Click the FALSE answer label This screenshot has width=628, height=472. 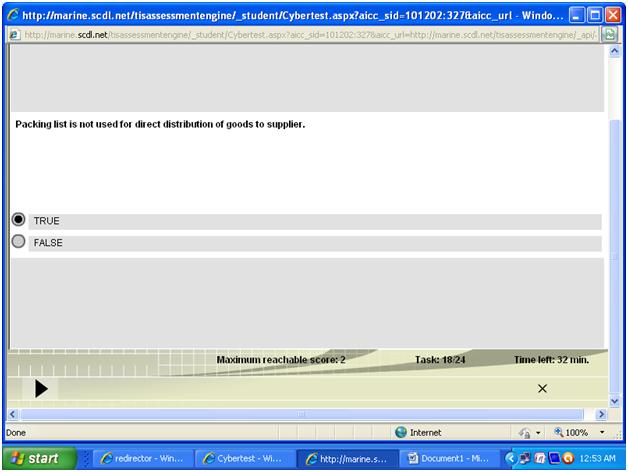tap(48, 243)
